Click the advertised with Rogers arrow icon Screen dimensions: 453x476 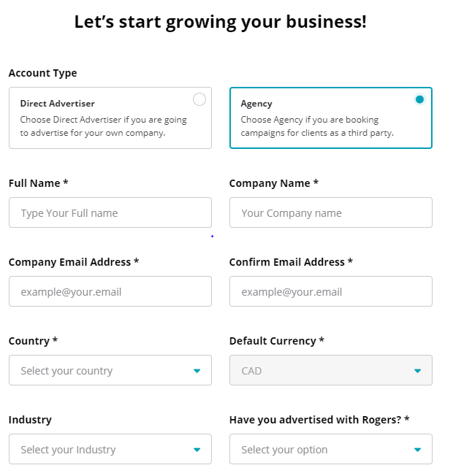[417, 450]
